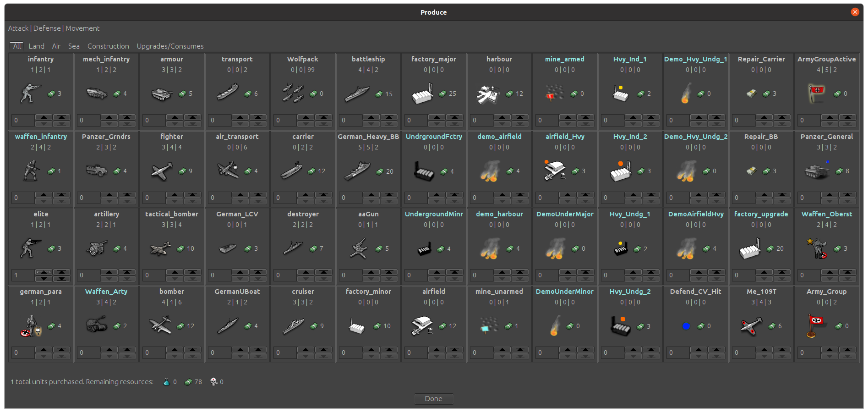
Task: Click the air_transport plane icon
Action: point(228,170)
